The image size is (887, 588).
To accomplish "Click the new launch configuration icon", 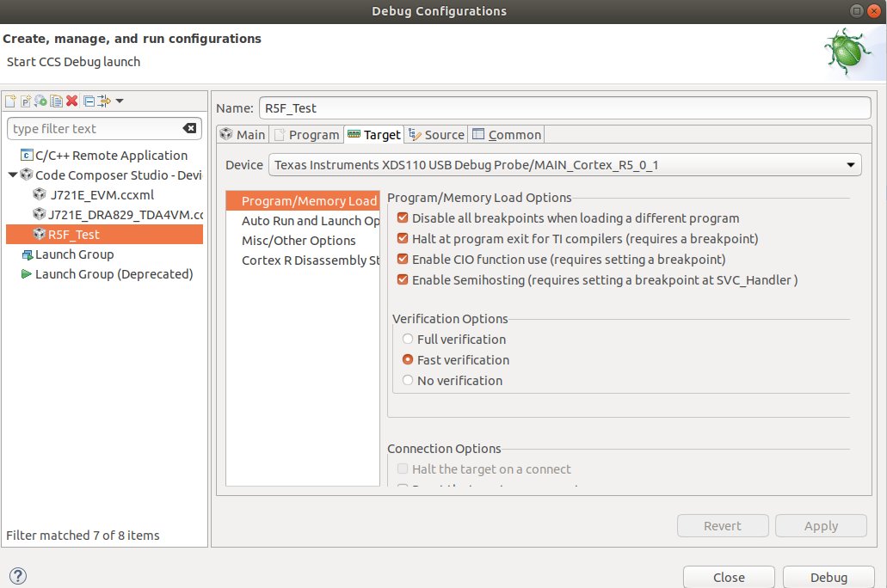I will tap(10, 101).
